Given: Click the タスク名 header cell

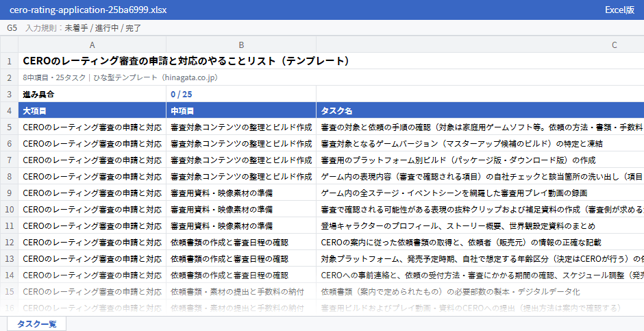Looking at the screenshot, I should click(x=480, y=110).
